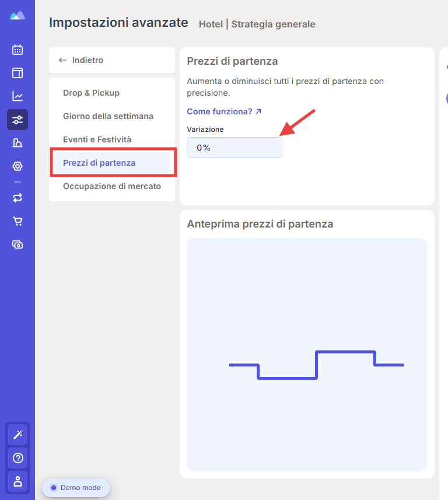This screenshot has width=448, height=500.
Task: Select the strategy sliders icon in the sidebar
Action: pyautogui.click(x=17, y=120)
